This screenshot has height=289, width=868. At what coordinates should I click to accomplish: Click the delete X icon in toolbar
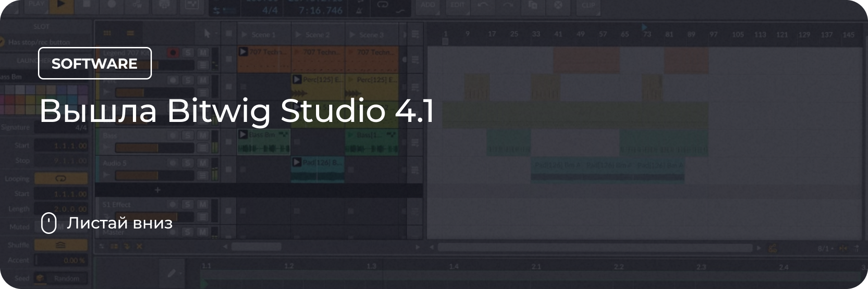(558, 5)
